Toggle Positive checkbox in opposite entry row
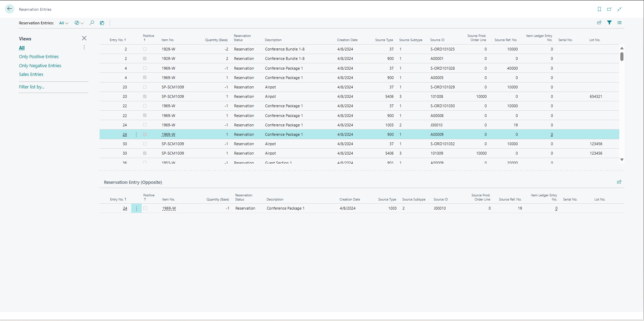 146,208
